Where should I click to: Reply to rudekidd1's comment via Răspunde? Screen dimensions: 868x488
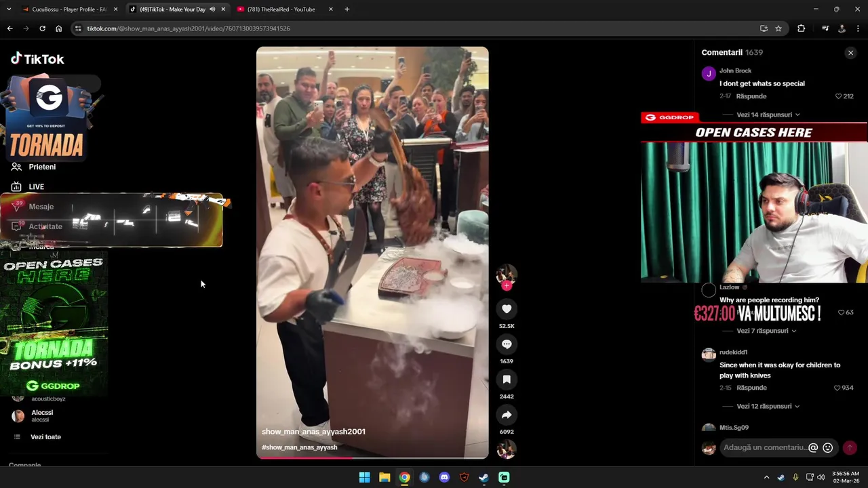[751, 388]
